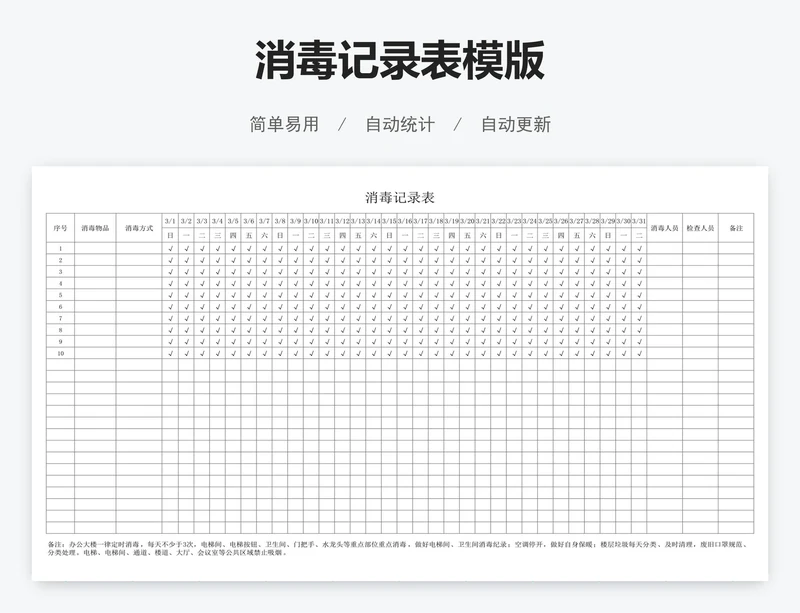This screenshot has width=800, height=613.
Task: Click the 3/20 date header cell
Action: coord(467,221)
